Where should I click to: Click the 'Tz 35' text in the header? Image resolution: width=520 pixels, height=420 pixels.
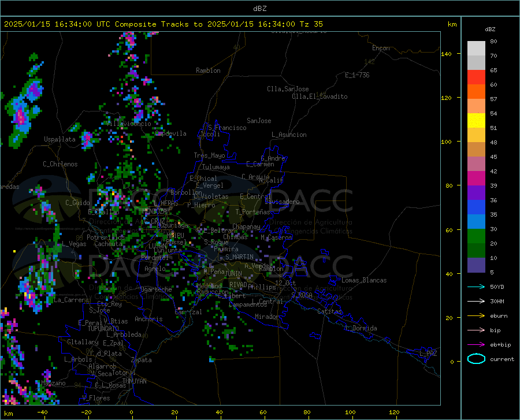311,24
